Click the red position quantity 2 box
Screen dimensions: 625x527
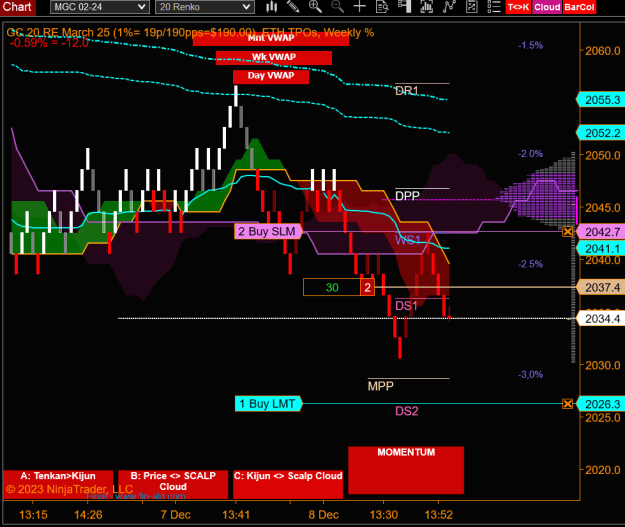pos(368,287)
